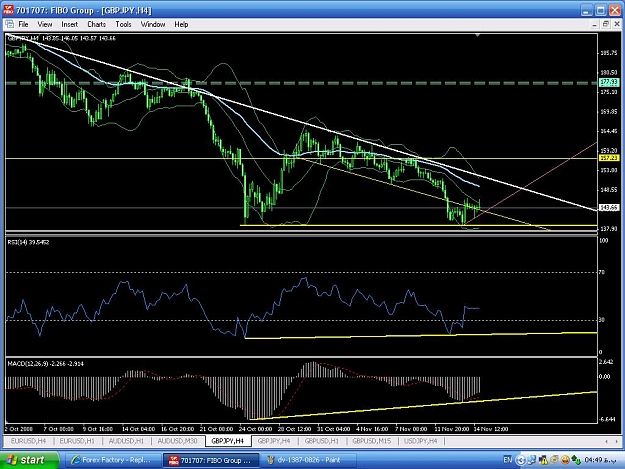
Task: Open the chart window system menu icon beside File
Action: [10, 24]
